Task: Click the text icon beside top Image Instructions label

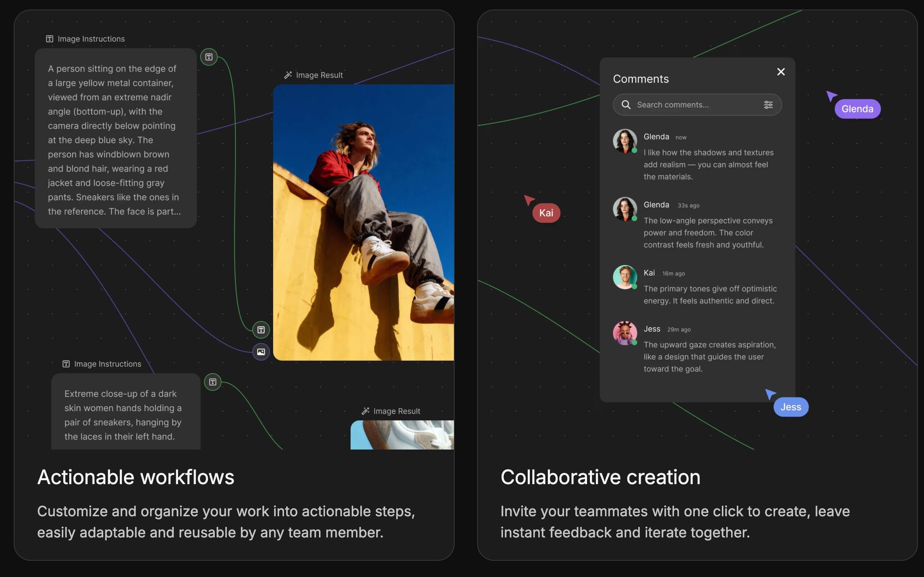Action: [49, 39]
